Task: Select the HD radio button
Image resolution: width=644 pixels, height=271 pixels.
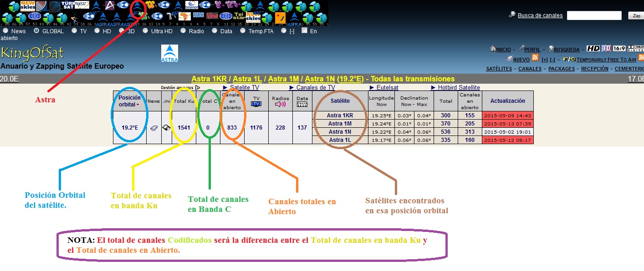Action: coord(97,31)
